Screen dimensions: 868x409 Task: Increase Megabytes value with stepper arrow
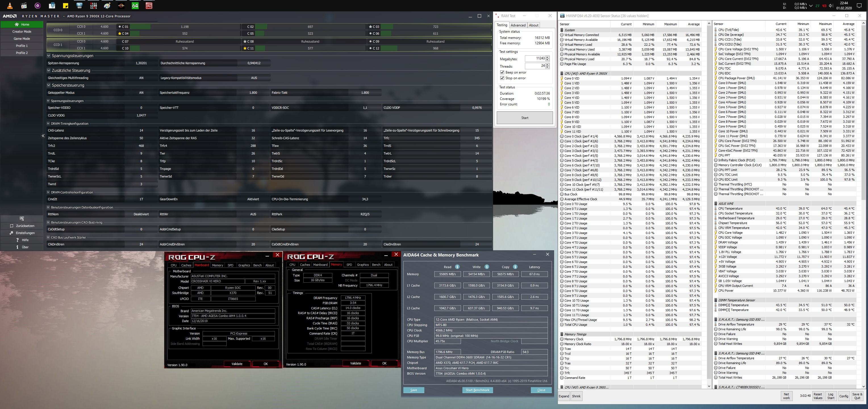pos(547,57)
